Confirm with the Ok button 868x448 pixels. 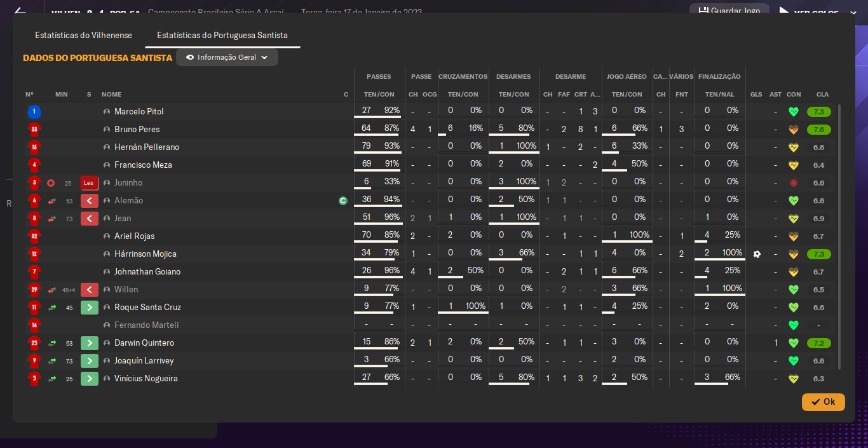click(x=824, y=402)
